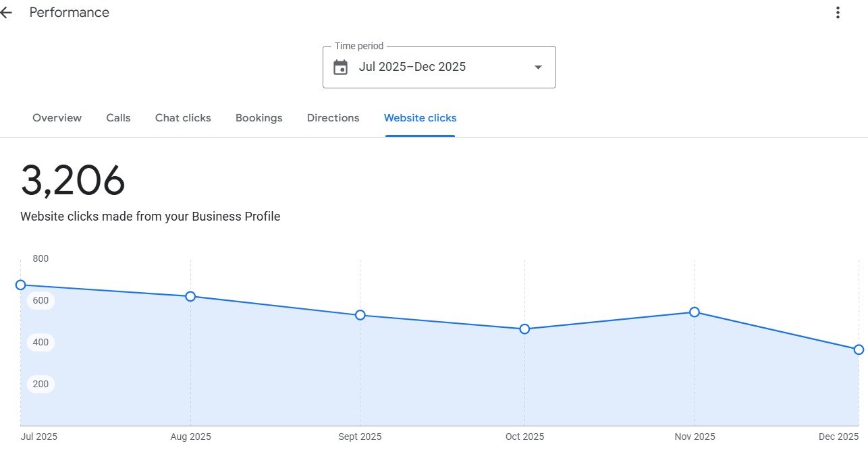Click the Performance page title

tap(69, 13)
